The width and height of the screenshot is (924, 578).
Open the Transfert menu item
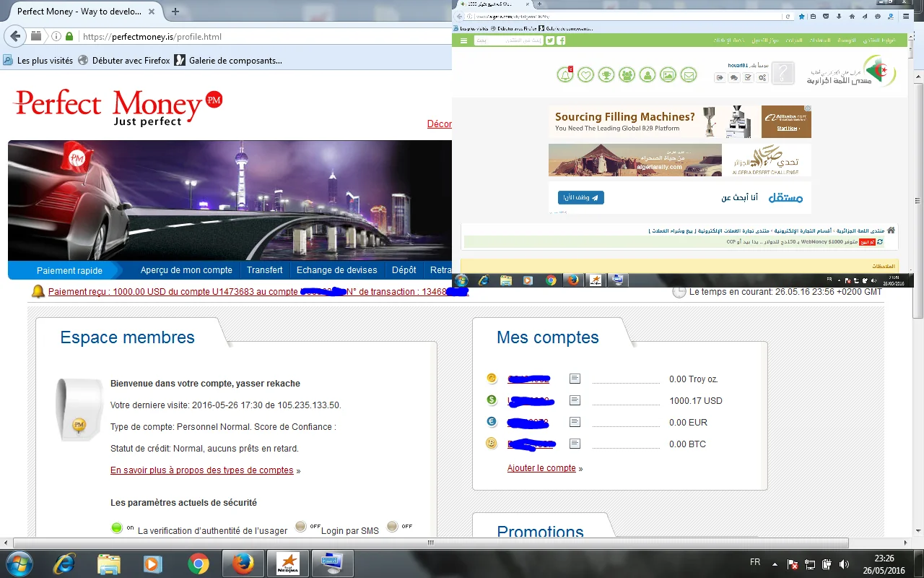(264, 270)
